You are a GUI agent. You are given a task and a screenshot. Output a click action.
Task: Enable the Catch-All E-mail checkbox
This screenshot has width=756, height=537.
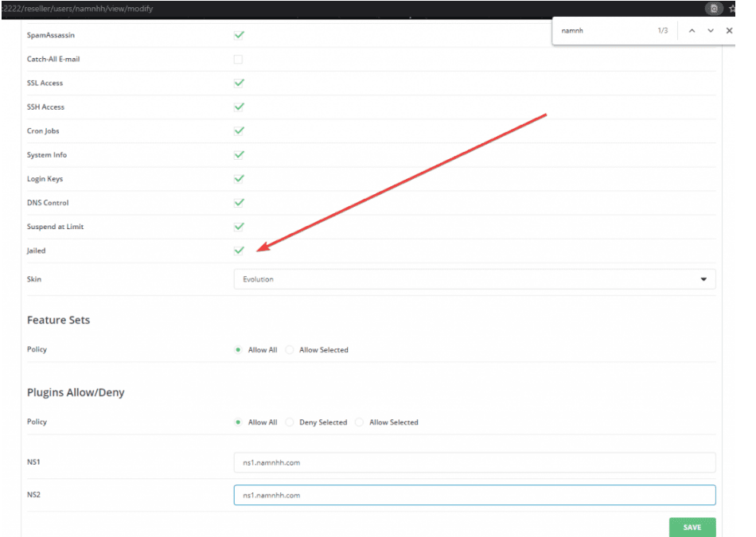tap(239, 59)
